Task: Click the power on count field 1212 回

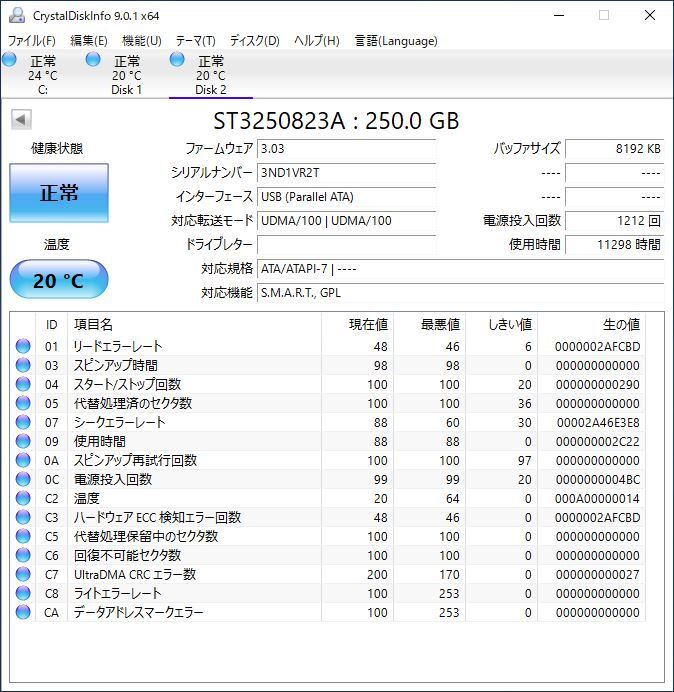Action: point(614,220)
